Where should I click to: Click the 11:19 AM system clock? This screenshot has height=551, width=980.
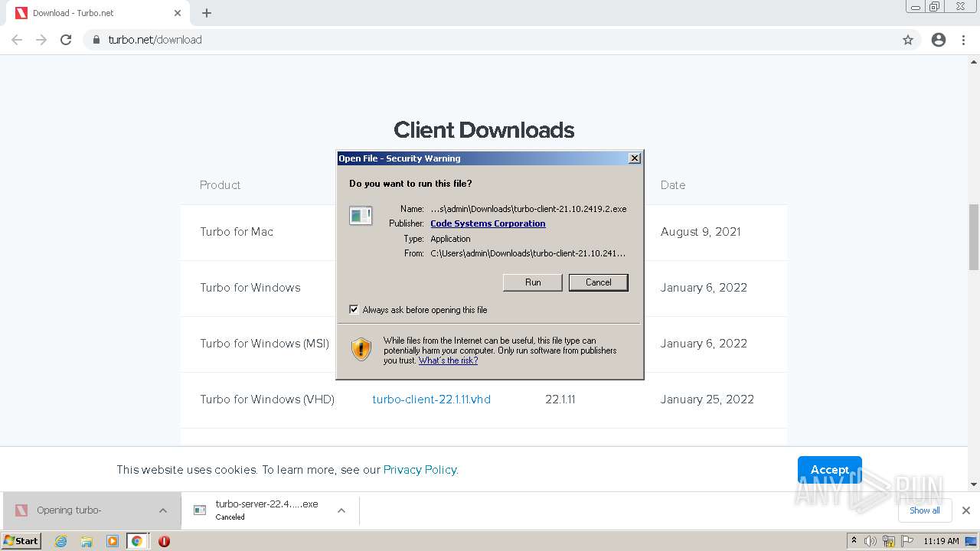[941, 541]
